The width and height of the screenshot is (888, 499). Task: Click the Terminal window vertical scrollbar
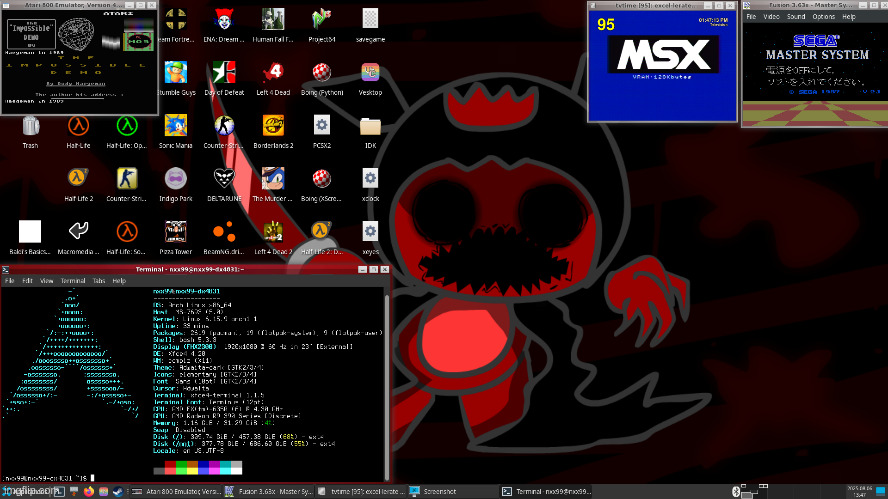[387, 384]
